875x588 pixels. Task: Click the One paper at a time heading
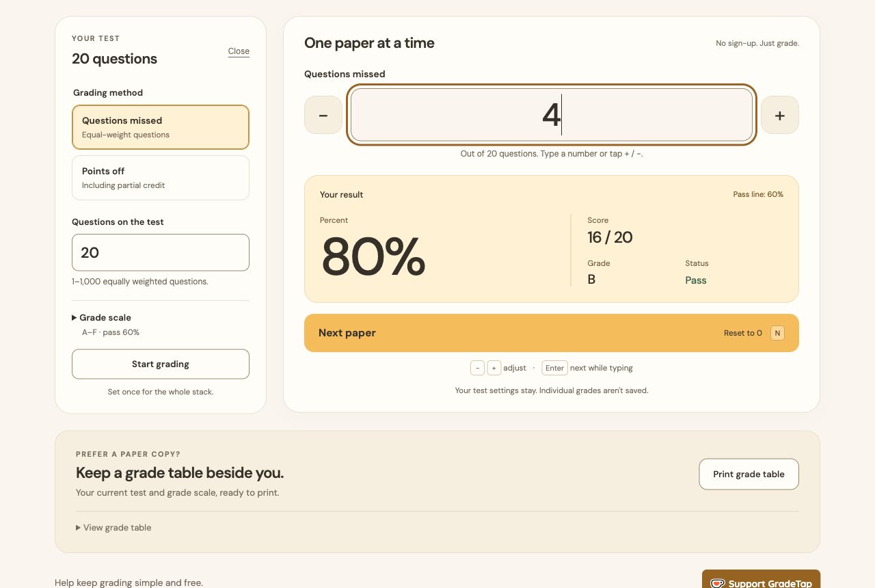coord(369,43)
